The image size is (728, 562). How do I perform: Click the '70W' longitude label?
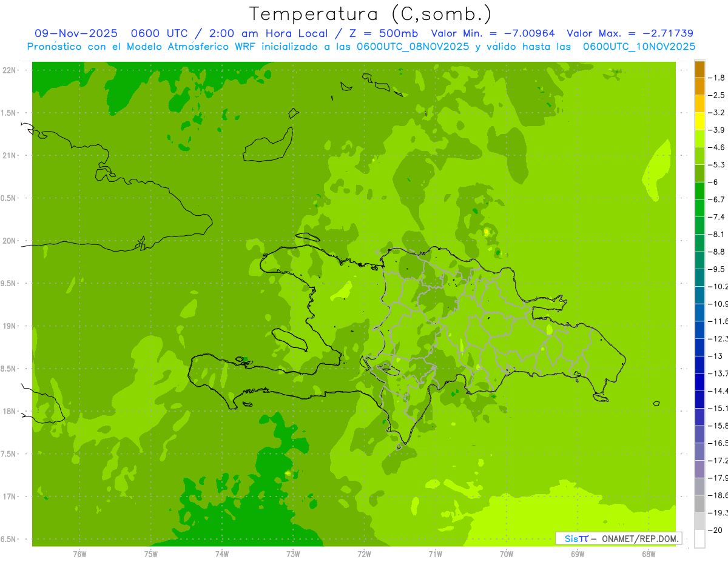point(506,554)
